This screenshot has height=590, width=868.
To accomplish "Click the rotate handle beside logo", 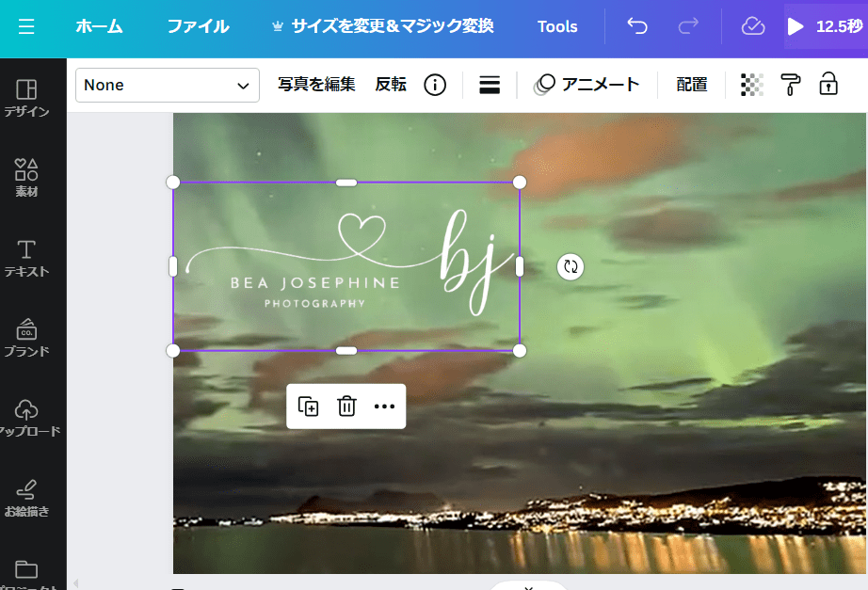I will tap(571, 267).
